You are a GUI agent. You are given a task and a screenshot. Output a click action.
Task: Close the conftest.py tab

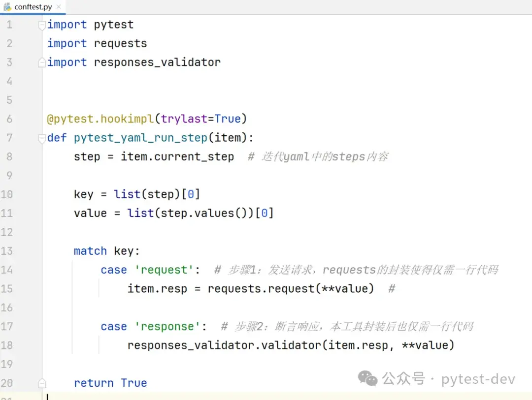[x=59, y=6]
